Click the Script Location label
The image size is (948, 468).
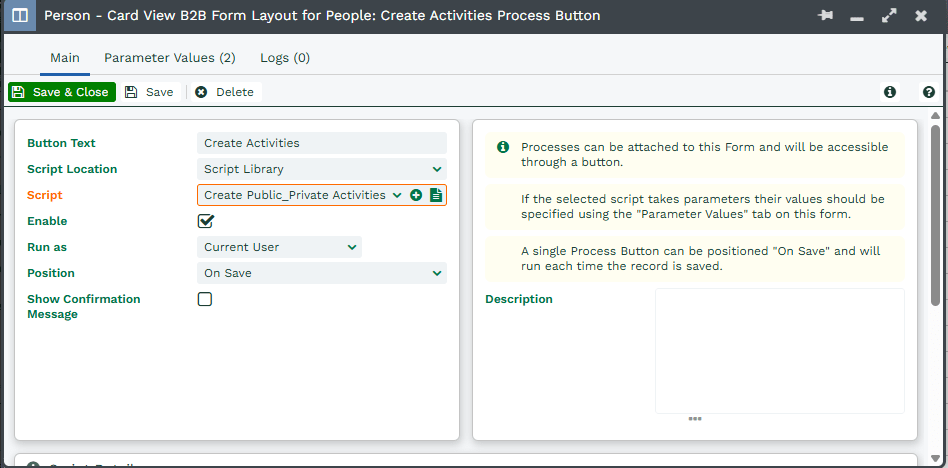(73, 169)
